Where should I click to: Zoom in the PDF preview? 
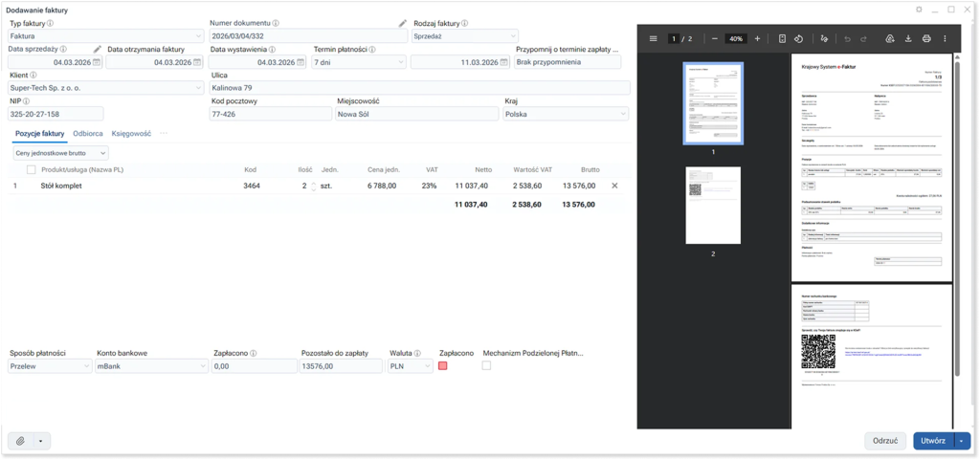tap(757, 39)
